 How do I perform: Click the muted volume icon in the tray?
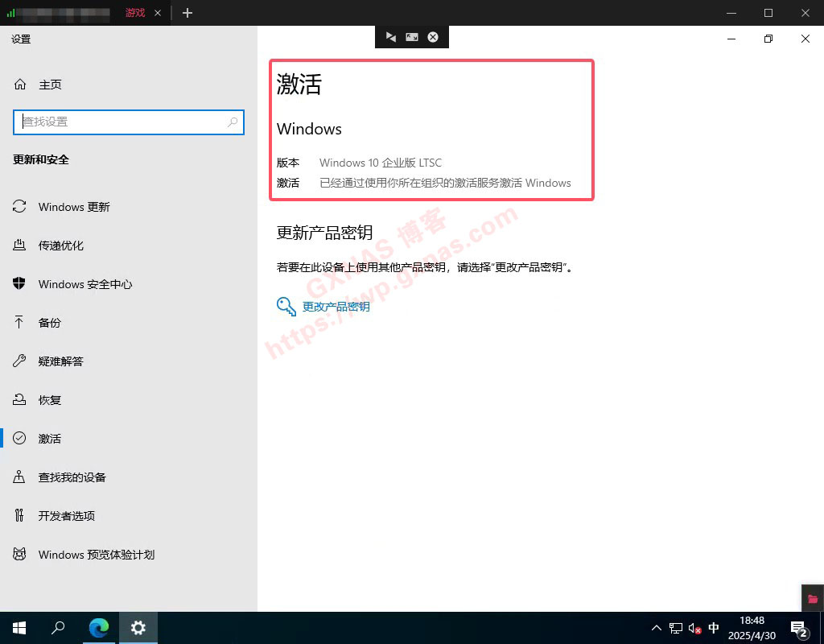pos(694,628)
